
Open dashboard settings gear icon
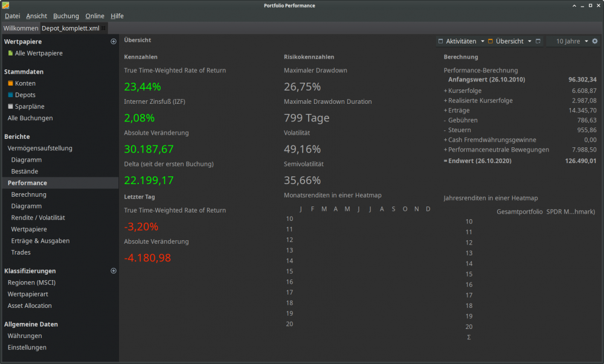point(594,41)
